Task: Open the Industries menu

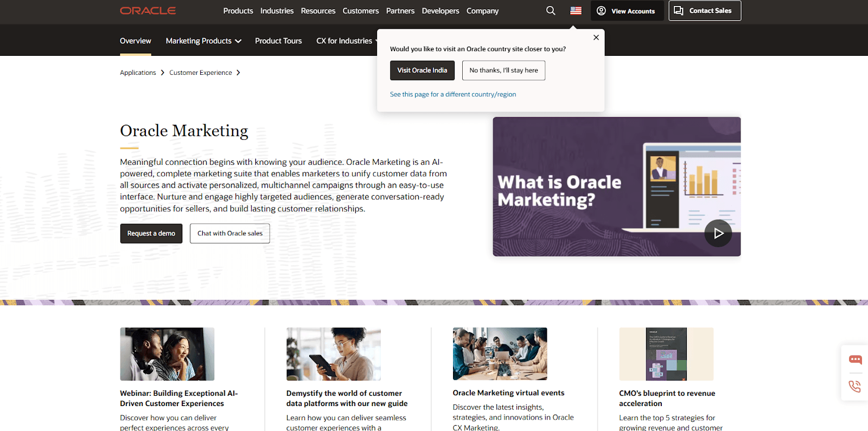Action: 277,11
